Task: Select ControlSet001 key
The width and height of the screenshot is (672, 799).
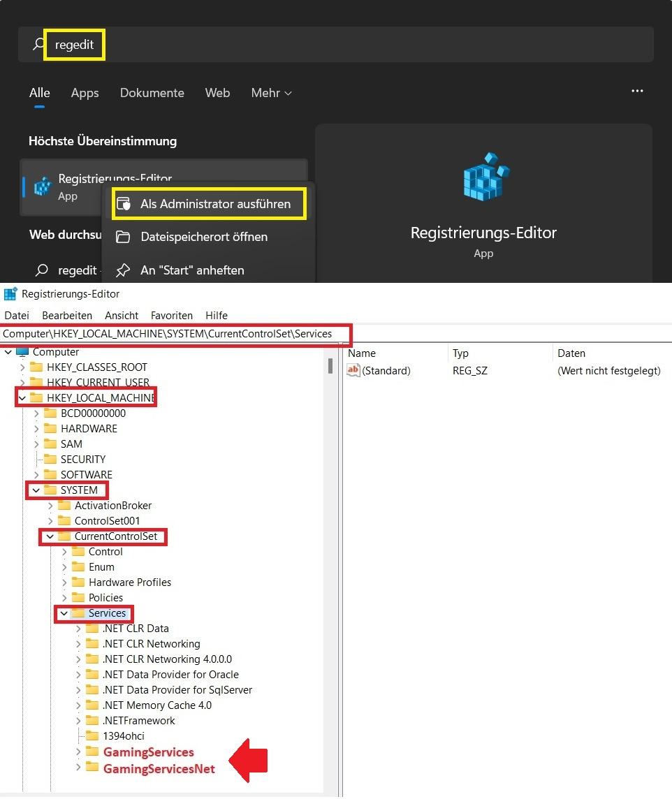Action: point(107,521)
